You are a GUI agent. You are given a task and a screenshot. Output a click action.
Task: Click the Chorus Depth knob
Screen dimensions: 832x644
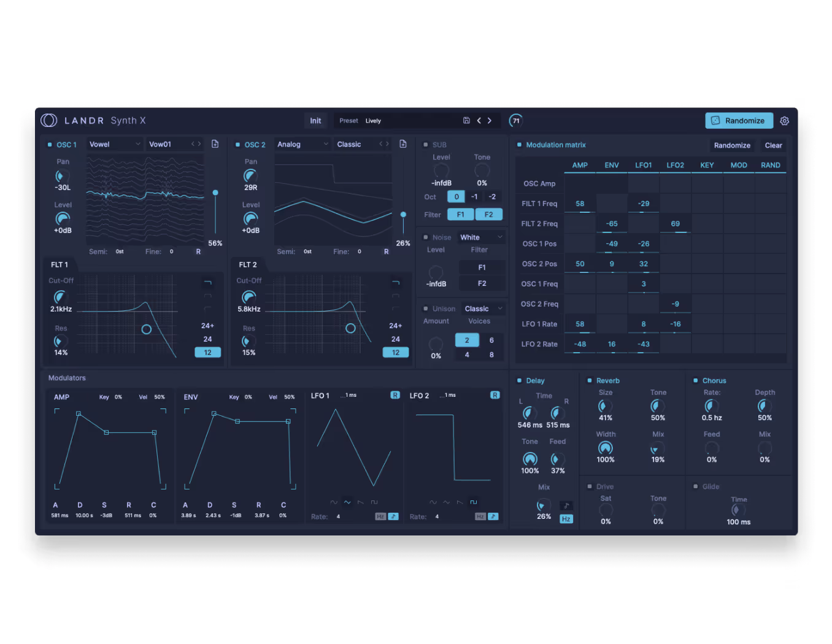pos(765,406)
